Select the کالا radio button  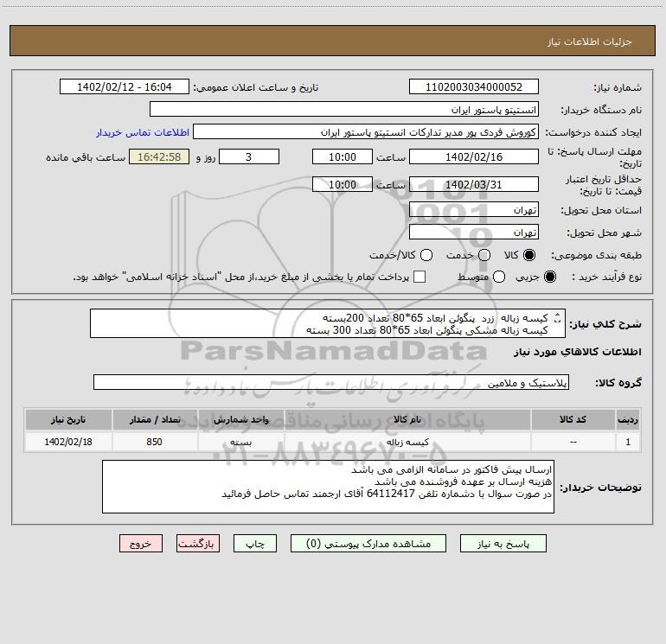(x=529, y=255)
